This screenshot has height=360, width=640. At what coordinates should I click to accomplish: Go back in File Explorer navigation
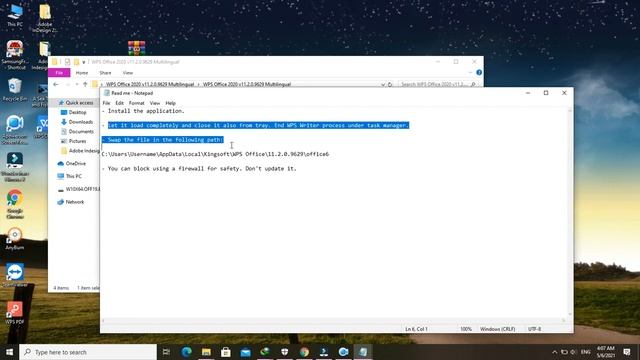click(x=56, y=84)
